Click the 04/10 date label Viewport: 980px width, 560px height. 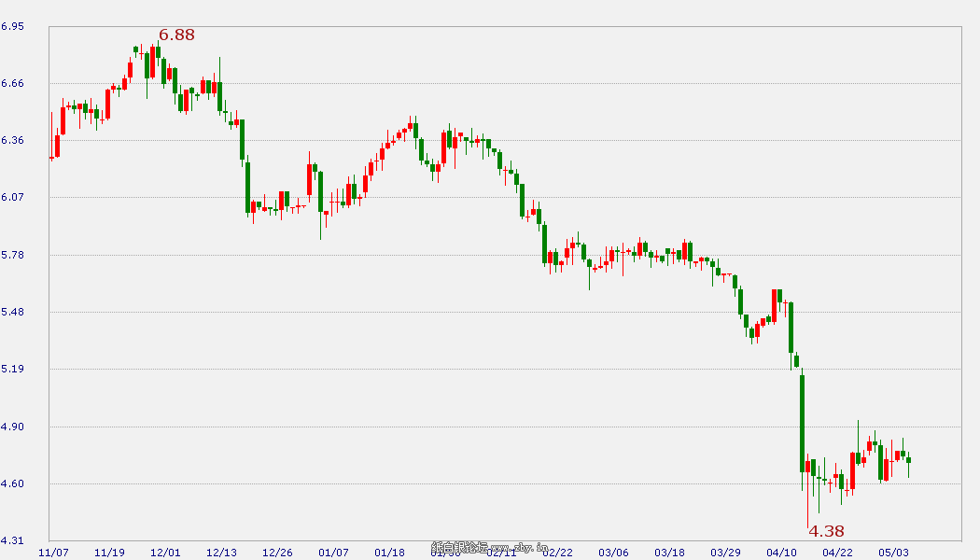point(781,552)
